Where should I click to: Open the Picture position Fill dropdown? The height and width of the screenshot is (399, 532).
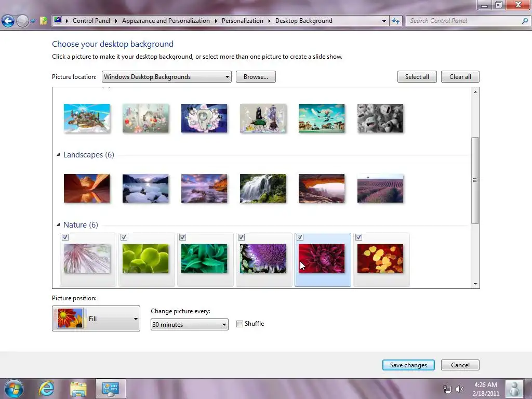pos(96,318)
